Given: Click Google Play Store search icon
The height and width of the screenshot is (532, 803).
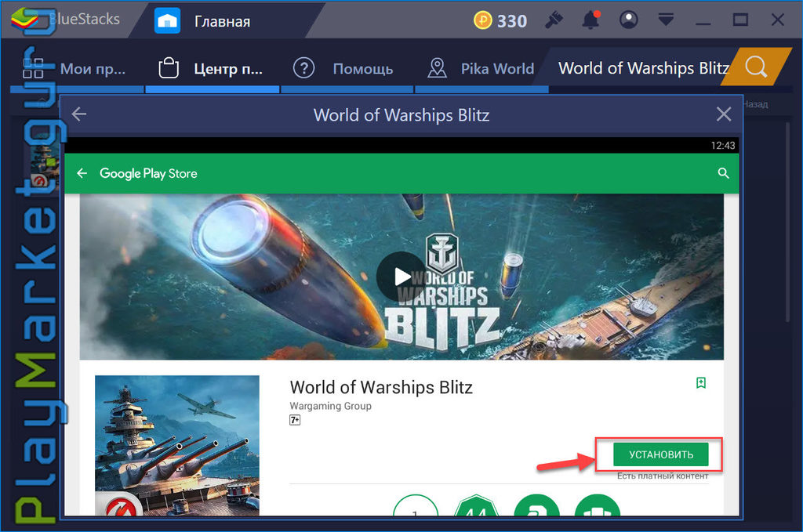Looking at the screenshot, I should (723, 173).
